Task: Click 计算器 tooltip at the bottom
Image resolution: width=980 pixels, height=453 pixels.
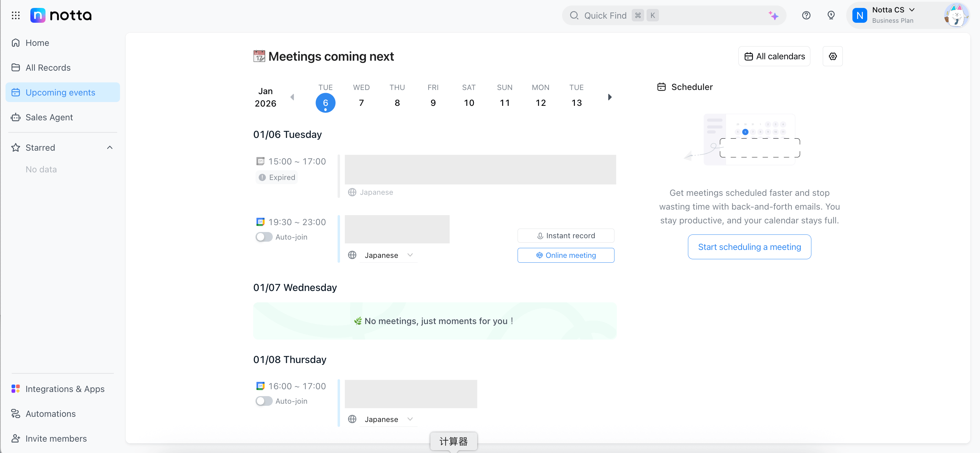Action: [x=453, y=441]
